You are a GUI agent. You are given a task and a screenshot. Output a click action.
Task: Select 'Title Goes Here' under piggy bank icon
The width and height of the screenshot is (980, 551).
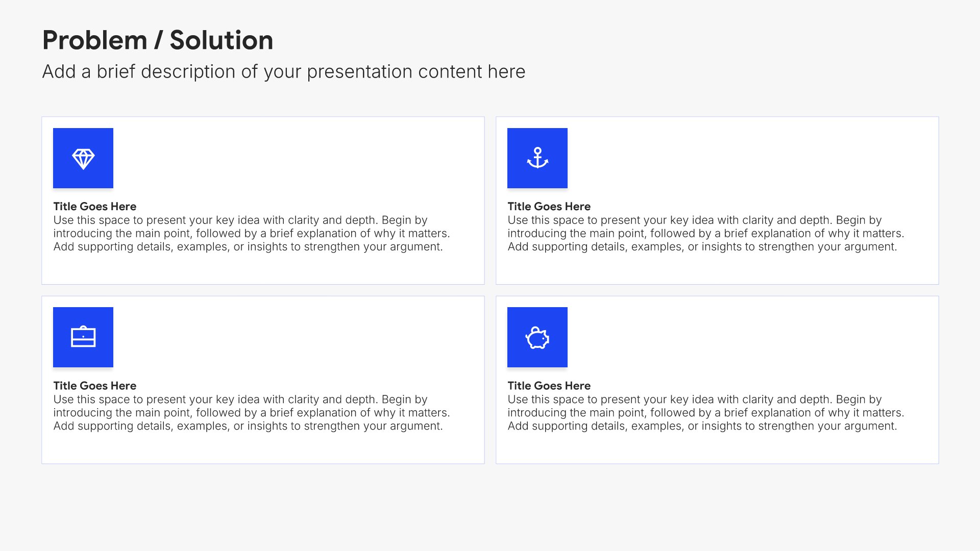(x=549, y=386)
